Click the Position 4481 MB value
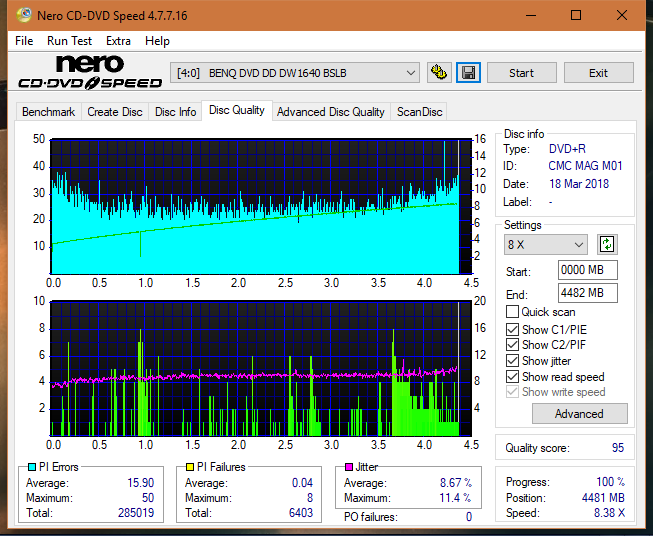The image size is (653, 536). point(603,498)
